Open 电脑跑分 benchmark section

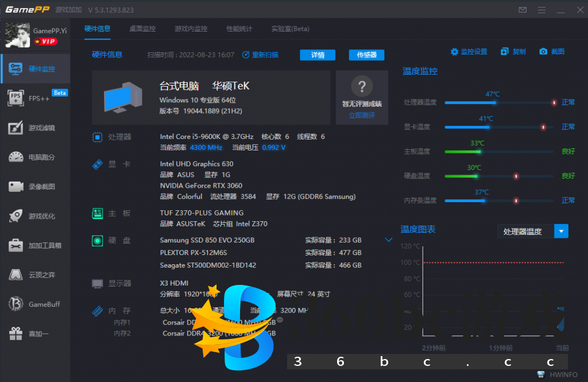36,157
